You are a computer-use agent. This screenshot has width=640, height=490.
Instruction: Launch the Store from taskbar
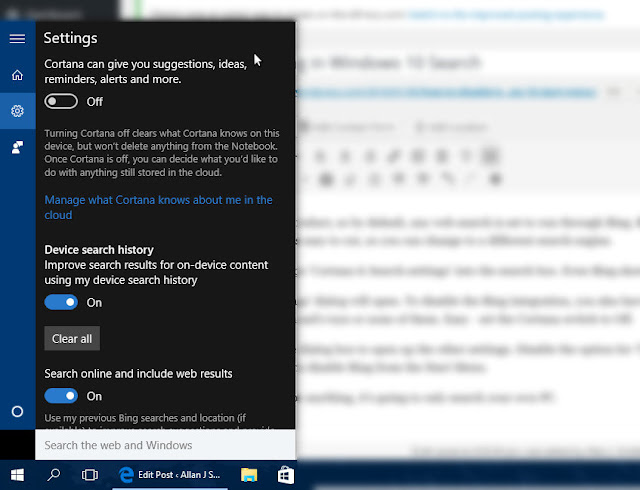(285, 475)
